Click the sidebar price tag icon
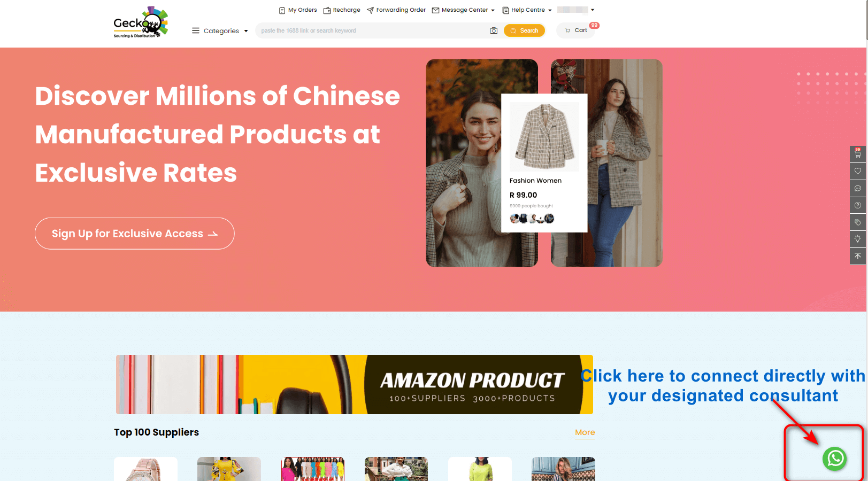 point(858,222)
